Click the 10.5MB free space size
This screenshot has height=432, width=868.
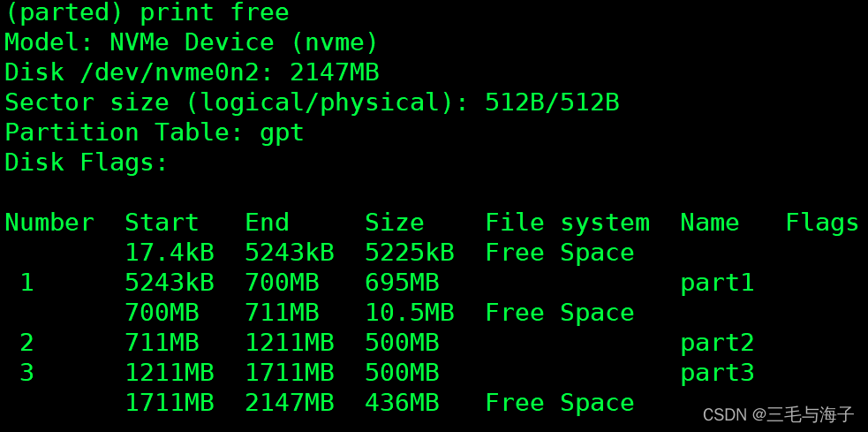410,313
